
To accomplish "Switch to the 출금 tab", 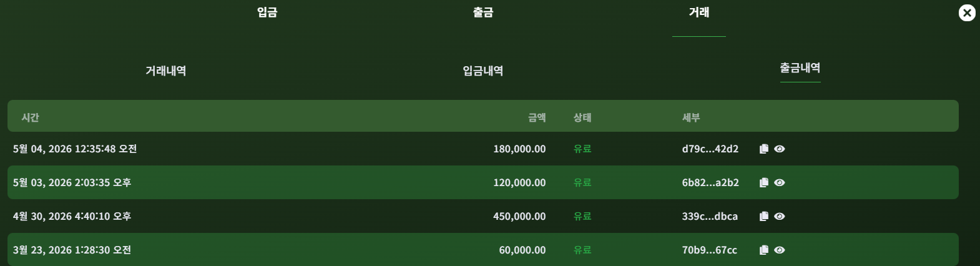I will [483, 12].
